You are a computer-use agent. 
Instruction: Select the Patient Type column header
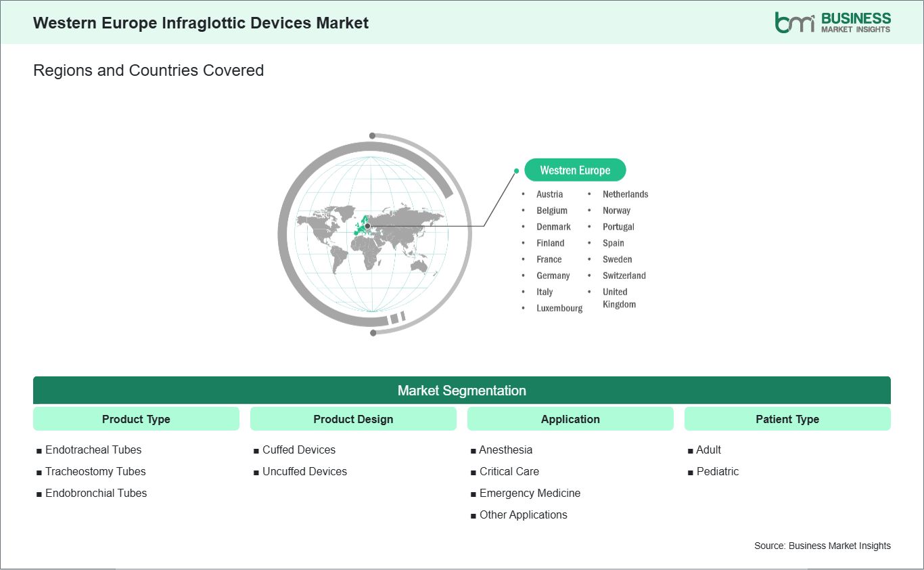[787, 419]
